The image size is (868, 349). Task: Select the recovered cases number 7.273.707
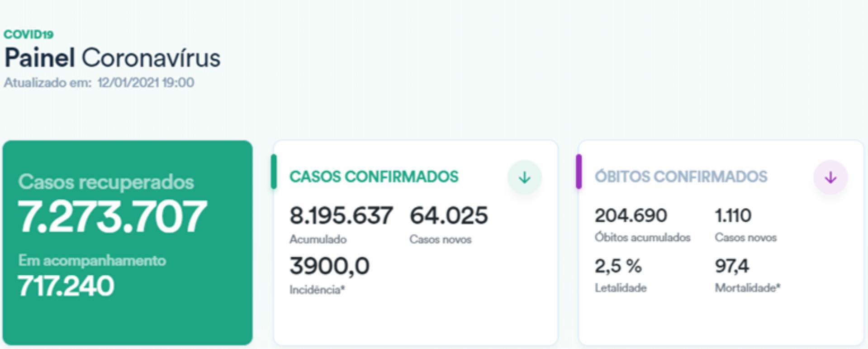[x=112, y=217]
